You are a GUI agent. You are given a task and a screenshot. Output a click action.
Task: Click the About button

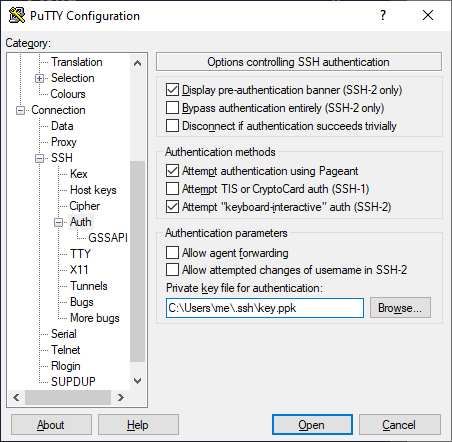(51, 425)
